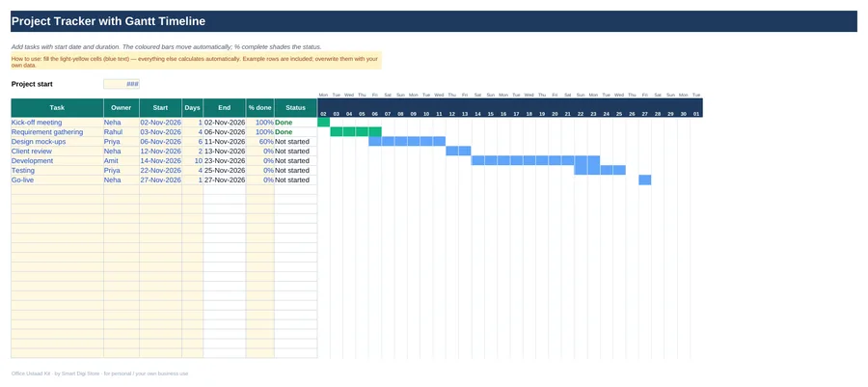This screenshot has height=387, width=868.
Task: Click the blue Development Gantt bar
Action: [x=535, y=160]
